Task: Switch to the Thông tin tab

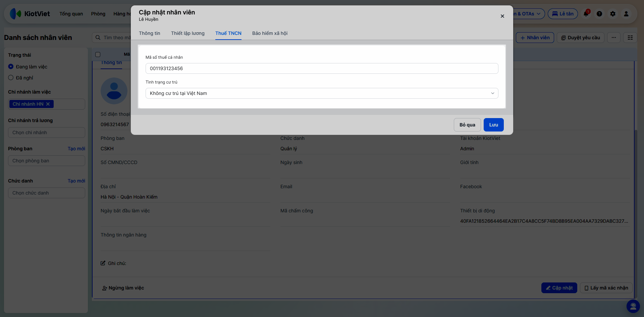Action: coord(150,33)
